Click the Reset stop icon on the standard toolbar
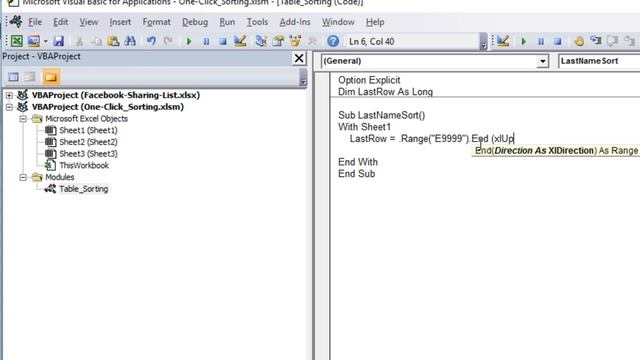 223,41
